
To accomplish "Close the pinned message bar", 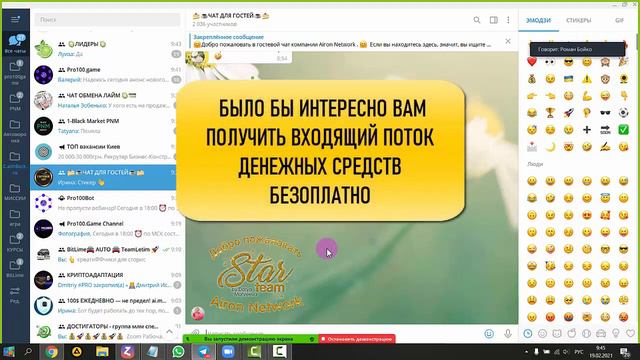I will (x=508, y=41).
